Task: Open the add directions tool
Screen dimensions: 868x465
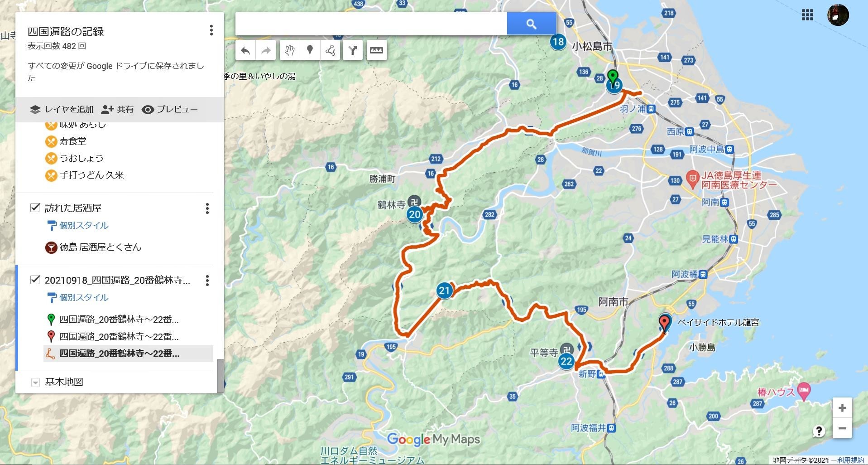Action: tap(353, 50)
